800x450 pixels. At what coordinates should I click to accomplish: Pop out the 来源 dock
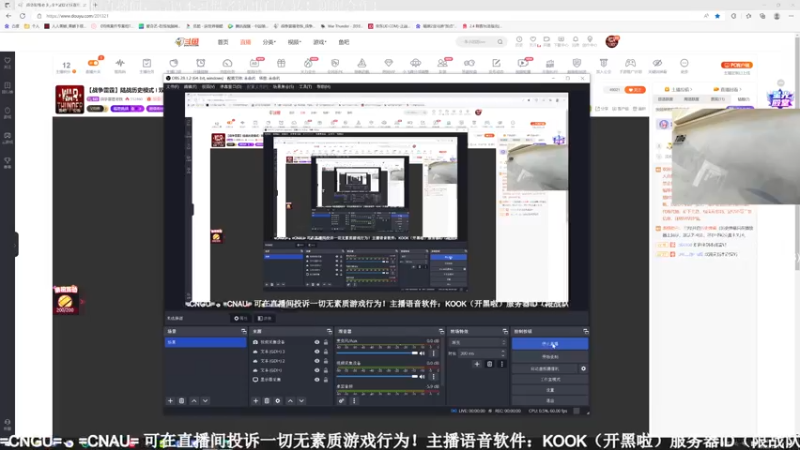(329, 332)
